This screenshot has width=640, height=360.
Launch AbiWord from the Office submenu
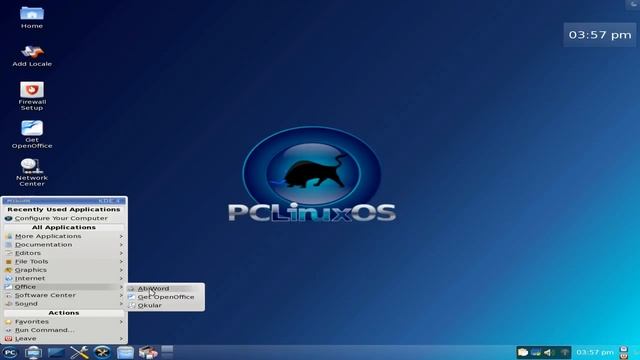166,289
